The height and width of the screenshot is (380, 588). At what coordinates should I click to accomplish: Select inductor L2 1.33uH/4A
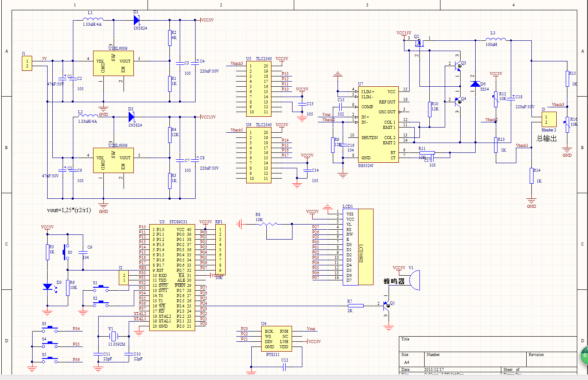click(87, 116)
